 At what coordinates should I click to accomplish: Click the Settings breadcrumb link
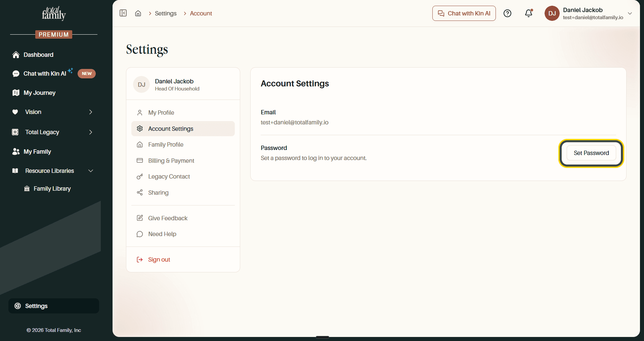(166, 13)
